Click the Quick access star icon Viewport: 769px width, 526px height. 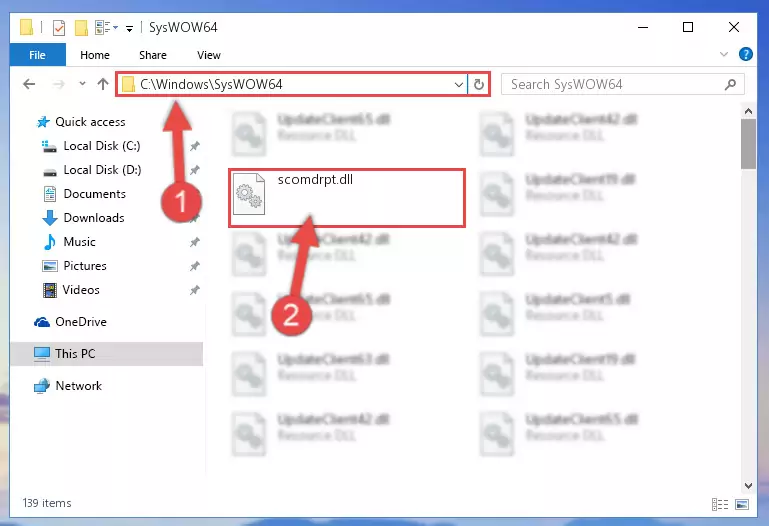43,122
